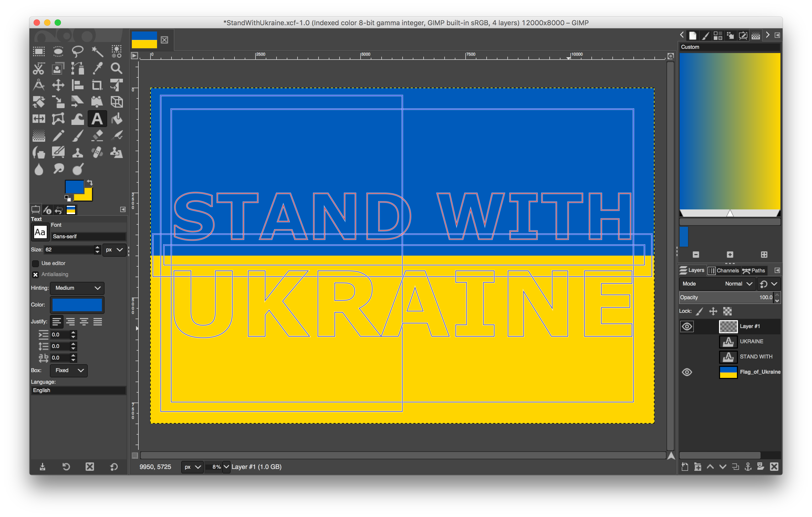812x517 pixels.
Task: Switch to the Paths tab
Action: click(754, 270)
